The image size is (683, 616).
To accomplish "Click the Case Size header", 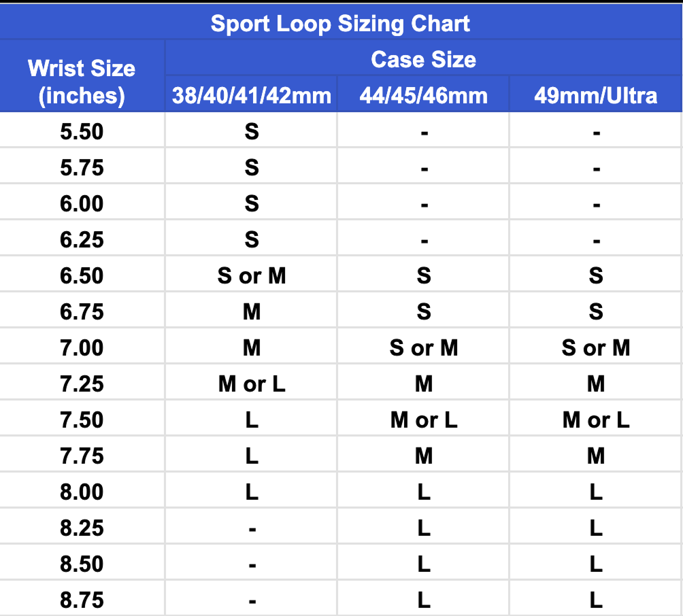I will tap(423, 60).
